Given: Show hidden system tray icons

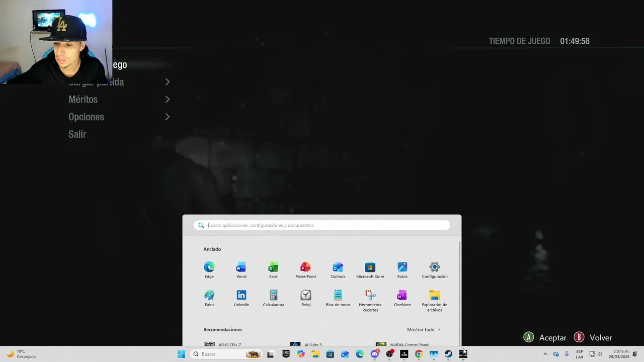Looking at the screenshot, I should pyautogui.click(x=545, y=354).
